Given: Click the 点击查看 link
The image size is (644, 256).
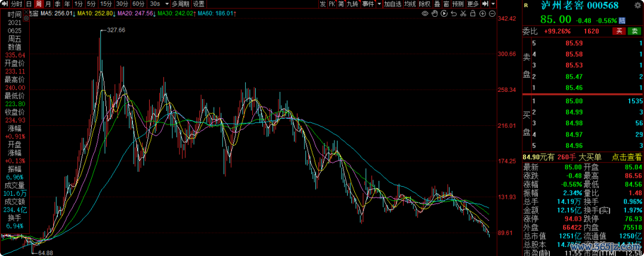Looking at the screenshot, I should click(x=627, y=156).
